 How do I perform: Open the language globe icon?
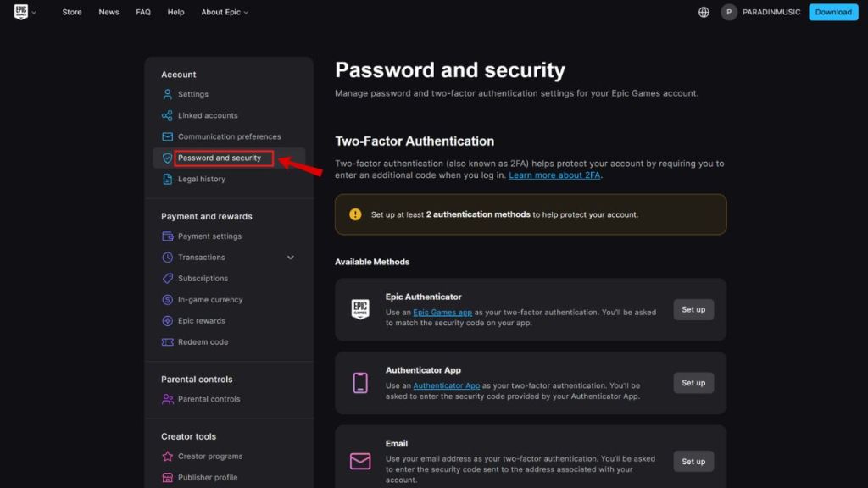click(x=704, y=12)
